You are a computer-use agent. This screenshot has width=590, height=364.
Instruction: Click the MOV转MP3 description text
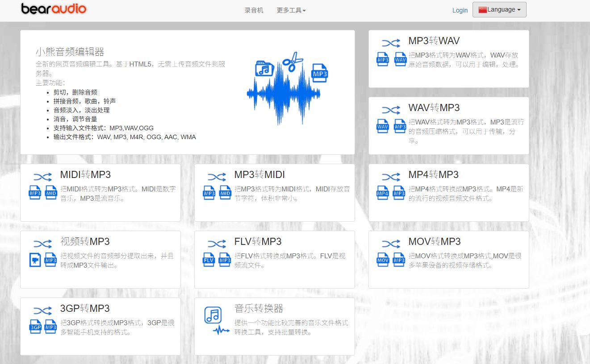[x=465, y=261]
